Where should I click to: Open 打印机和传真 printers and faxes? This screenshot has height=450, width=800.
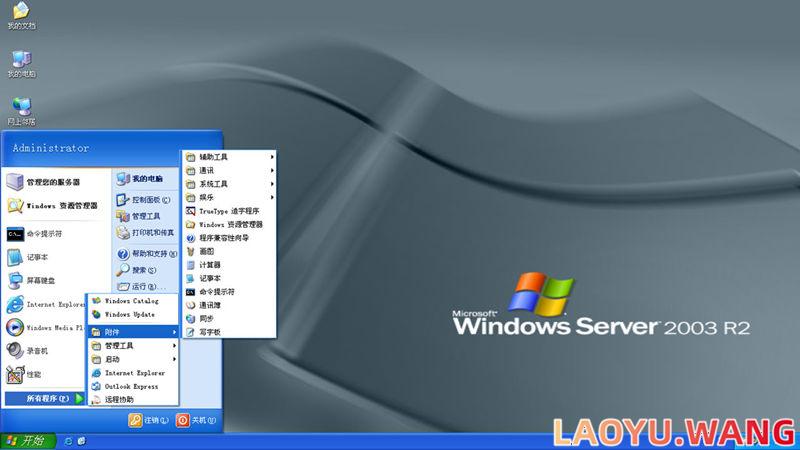click(146, 233)
